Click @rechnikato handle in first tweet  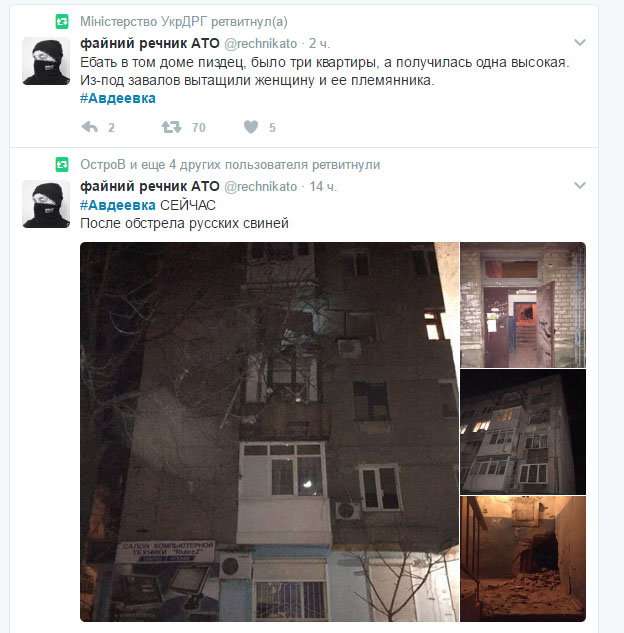coord(260,43)
